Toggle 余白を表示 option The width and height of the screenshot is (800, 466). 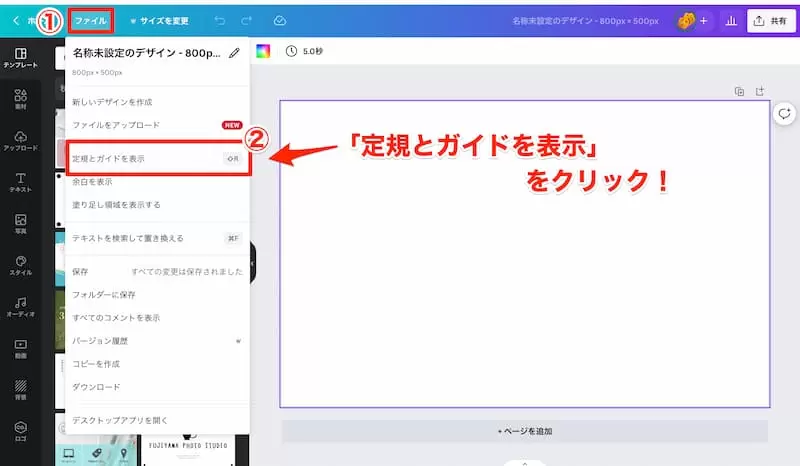(158, 182)
